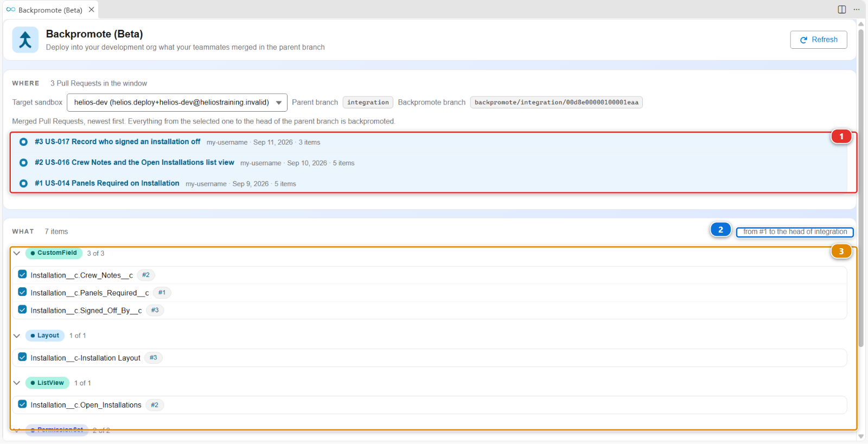Viewport: 868px width, 444px height.
Task: Click the #1 badge next to Panels_Required__c
Action: tap(162, 293)
